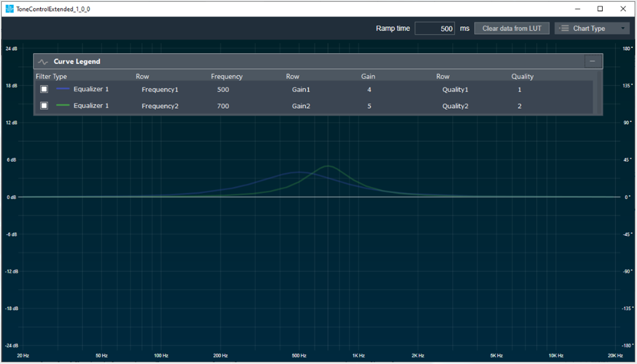Click the Chart Type list icon
Screen dimensions: 637x364
click(564, 29)
